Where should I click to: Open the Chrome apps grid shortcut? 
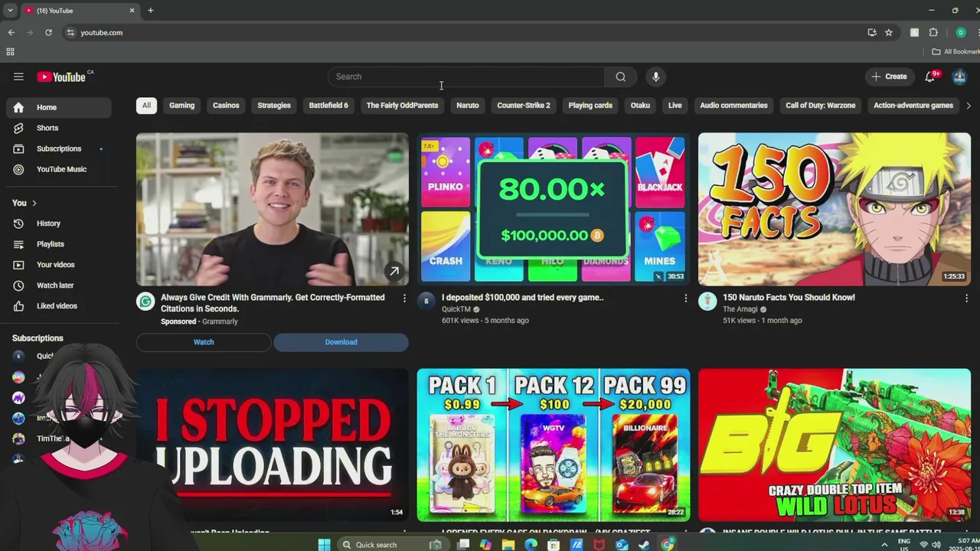10,51
